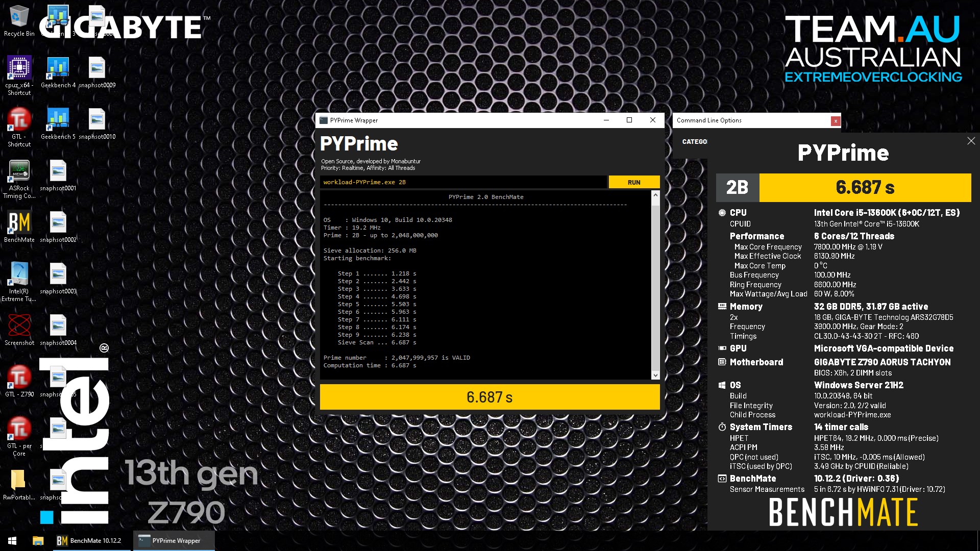The width and height of the screenshot is (980, 551).
Task: Click the CPU section icon
Action: (722, 213)
